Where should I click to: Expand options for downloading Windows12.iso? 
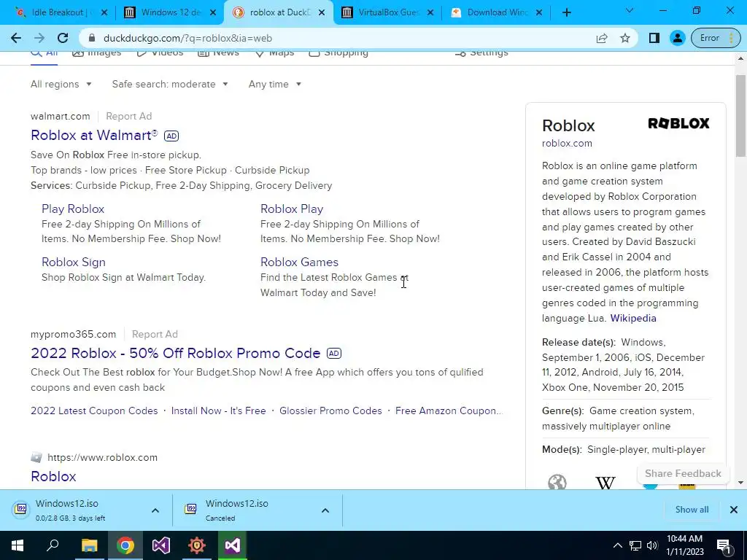(x=155, y=510)
